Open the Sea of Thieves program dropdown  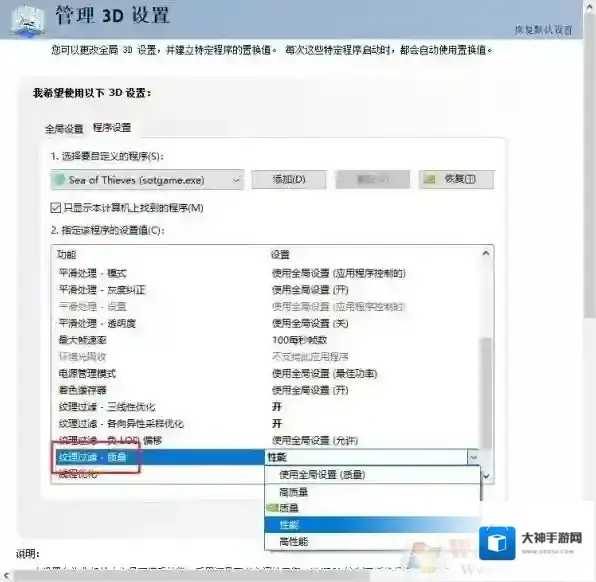[x=147, y=180]
